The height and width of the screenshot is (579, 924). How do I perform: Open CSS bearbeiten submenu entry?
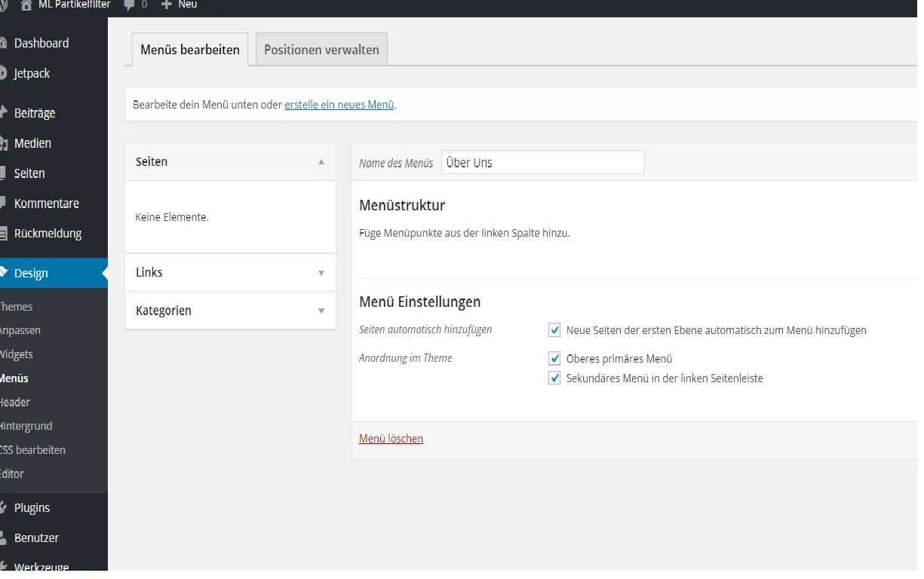click(x=32, y=450)
